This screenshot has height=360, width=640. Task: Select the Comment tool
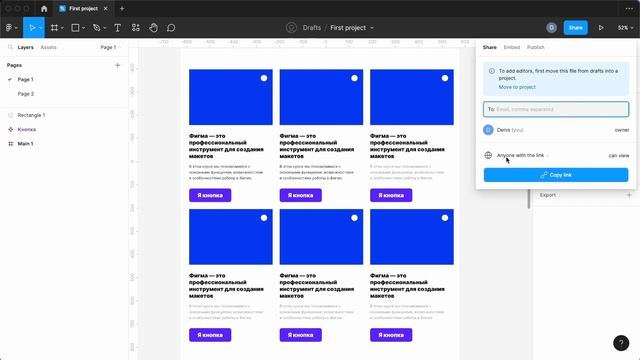click(x=171, y=28)
